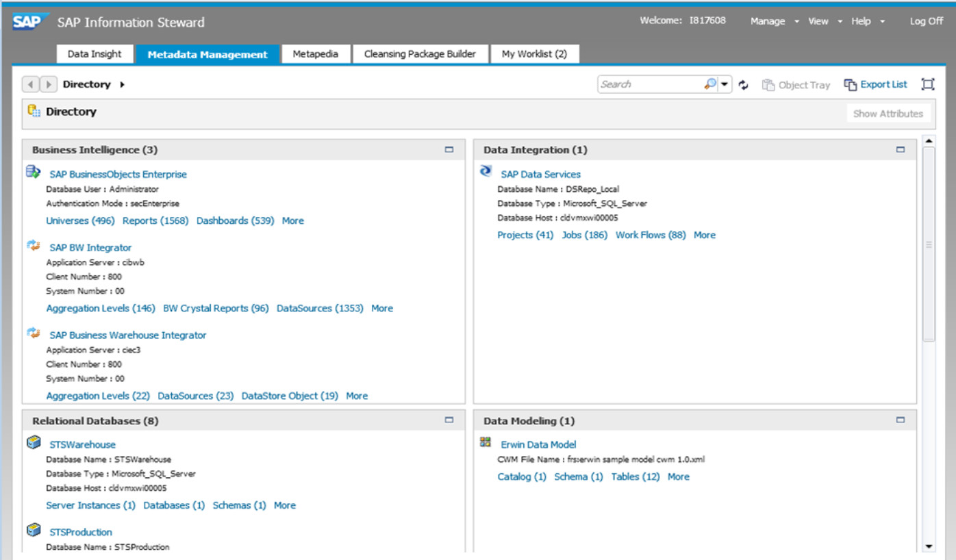Open Work Flows (88) link
The width and height of the screenshot is (956, 560).
[x=651, y=235]
